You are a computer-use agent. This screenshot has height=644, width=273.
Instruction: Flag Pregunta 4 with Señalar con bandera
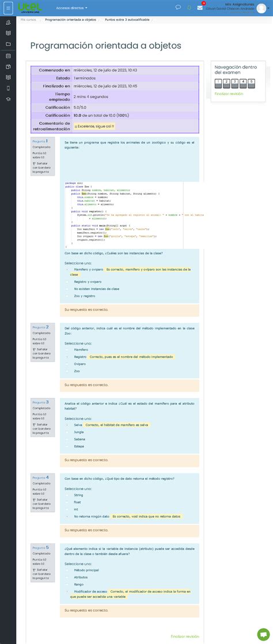click(x=41, y=504)
